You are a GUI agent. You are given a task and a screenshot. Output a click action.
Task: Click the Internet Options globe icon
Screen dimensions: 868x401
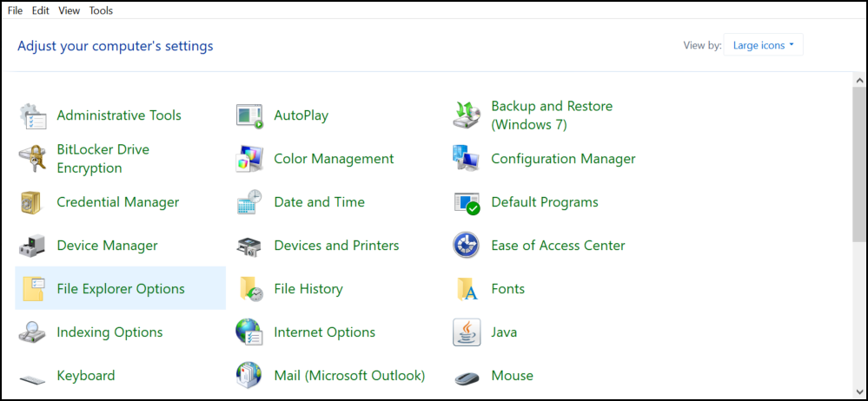[x=249, y=332]
